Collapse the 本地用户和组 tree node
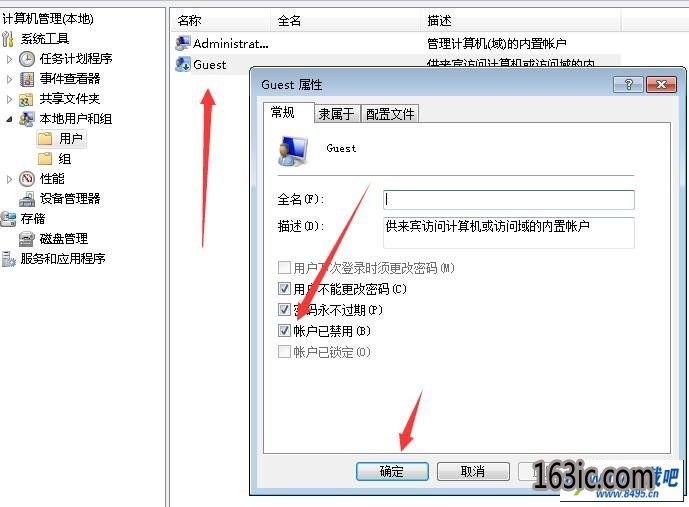The image size is (689, 507). coord(9,119)
